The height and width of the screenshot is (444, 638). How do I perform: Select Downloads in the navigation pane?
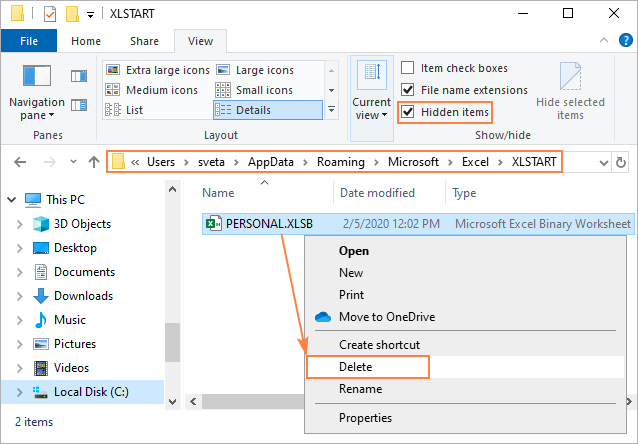click(x=82, y=296)
